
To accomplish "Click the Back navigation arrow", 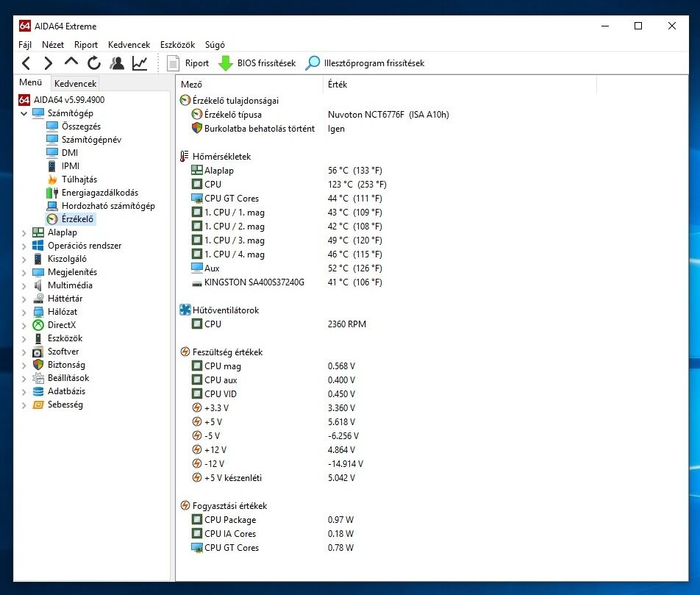I will tap(26, 63).
